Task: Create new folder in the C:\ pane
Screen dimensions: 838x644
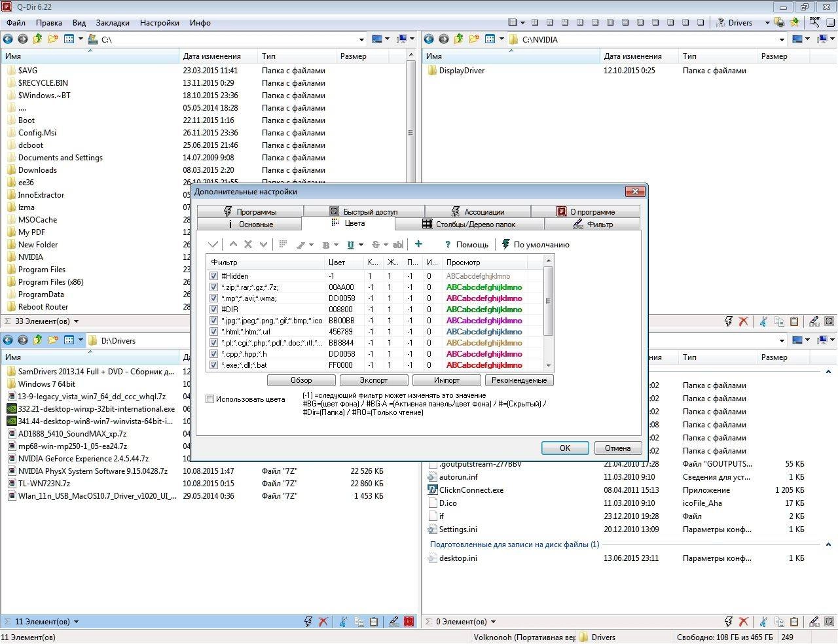Action: tap(52, 39)
